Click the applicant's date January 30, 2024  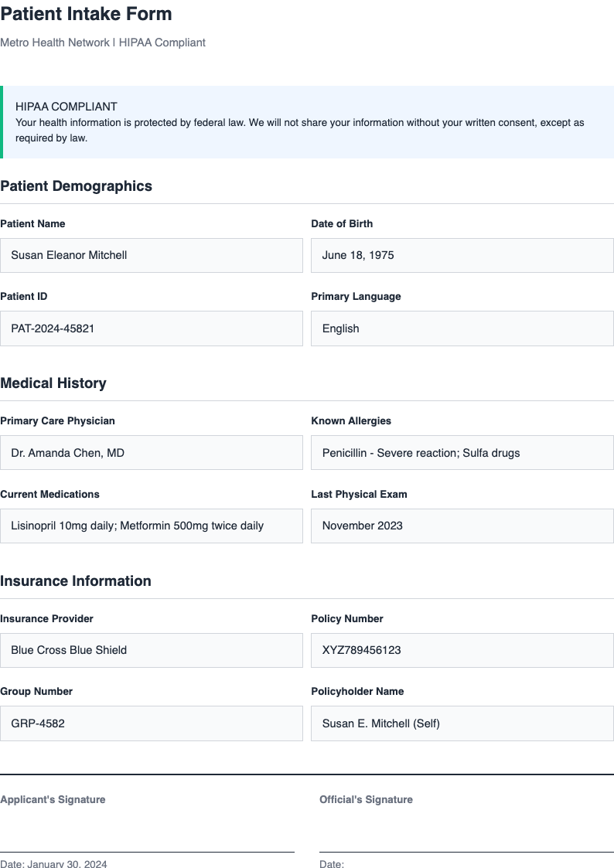(x=53, y=863)
